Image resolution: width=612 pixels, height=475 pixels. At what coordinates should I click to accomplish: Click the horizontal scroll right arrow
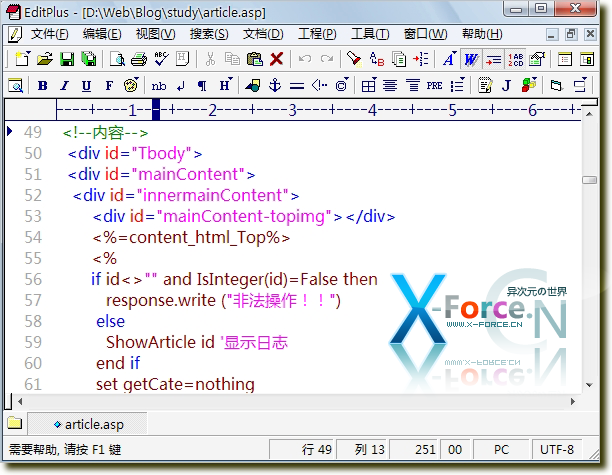[x=573, y=401]
